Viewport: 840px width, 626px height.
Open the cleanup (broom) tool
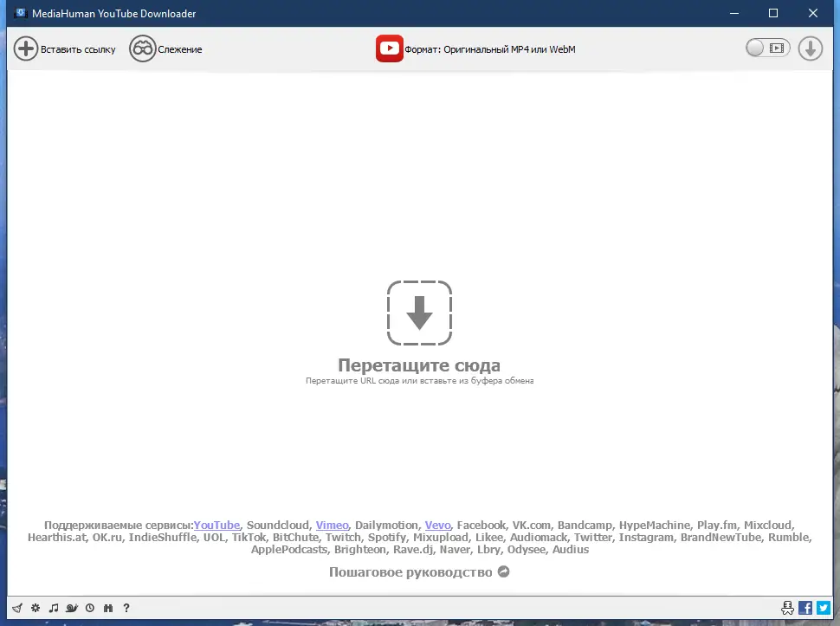[17, 608]
